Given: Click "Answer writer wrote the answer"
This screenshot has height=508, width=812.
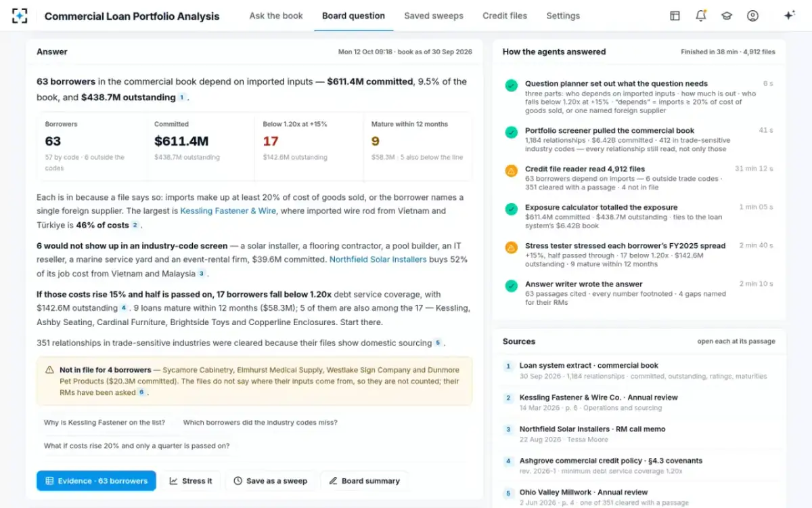Looking at the screenshot, I should 584,284.
